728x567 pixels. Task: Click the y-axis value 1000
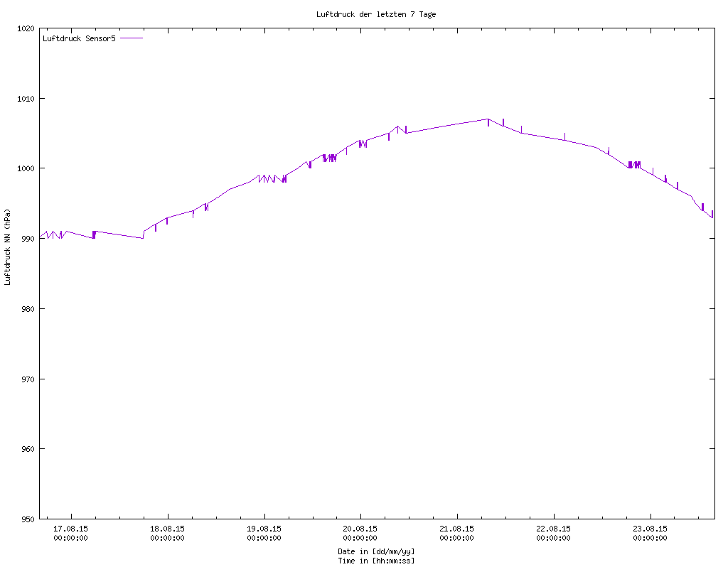pos(26,168)
